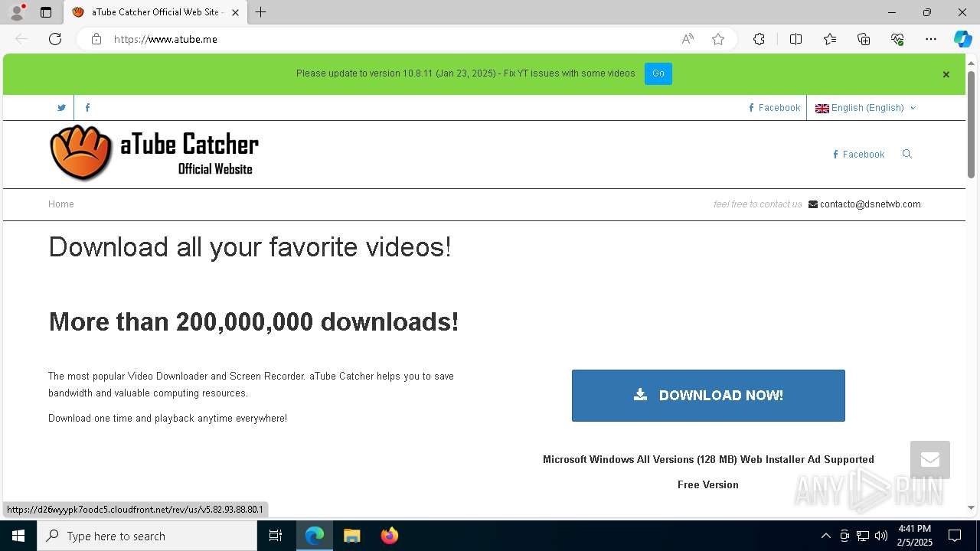Viewport: 980px width, 551px height.
Task: Select 'Download all your favorite videos!' heading
Action: (250, 247)
